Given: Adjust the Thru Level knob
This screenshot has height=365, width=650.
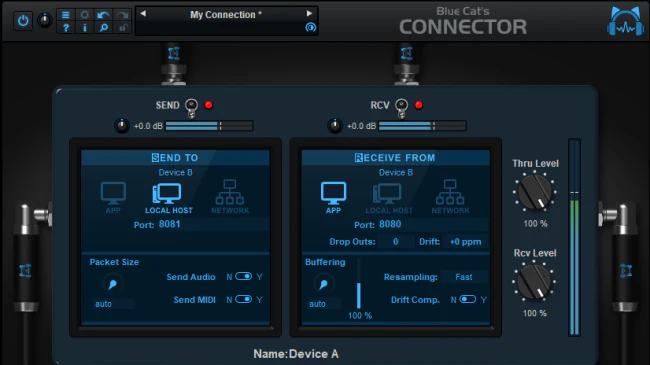Looking at the screenshot, I should click(x=534, y=192).
